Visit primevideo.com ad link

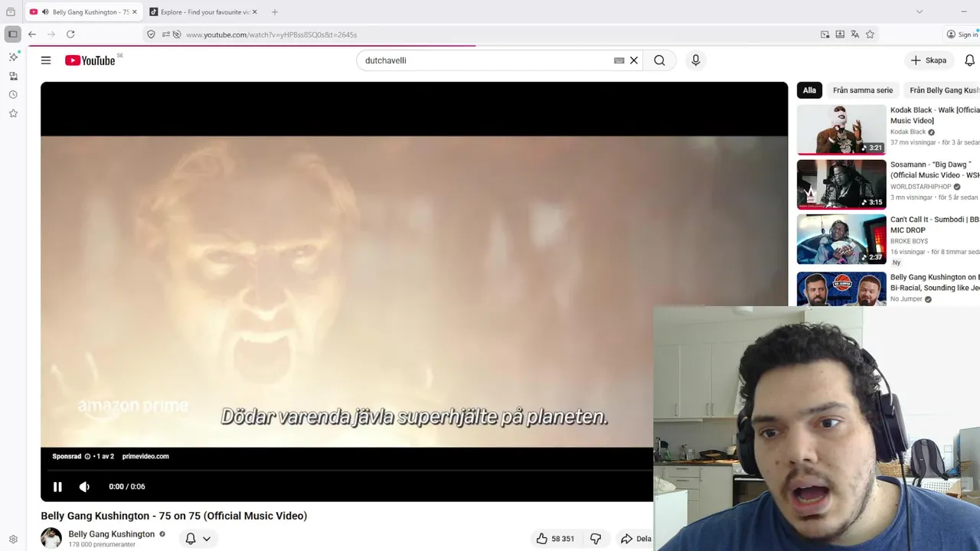click(145, 456)
